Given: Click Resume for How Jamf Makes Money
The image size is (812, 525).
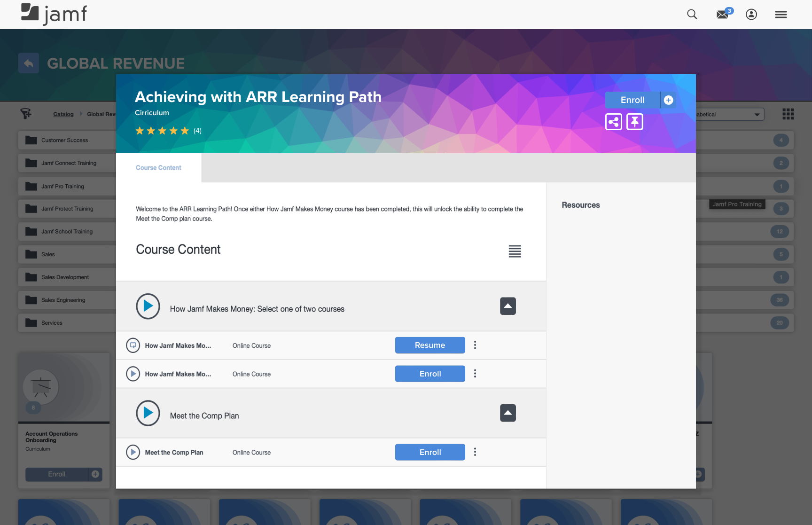Looking at the screenshot, I should (430, 345).
